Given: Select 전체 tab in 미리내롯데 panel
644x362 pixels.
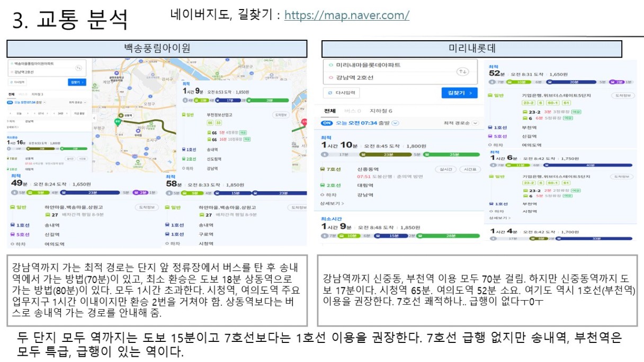Looking at the screenshot, I should [x=329, y=111].
